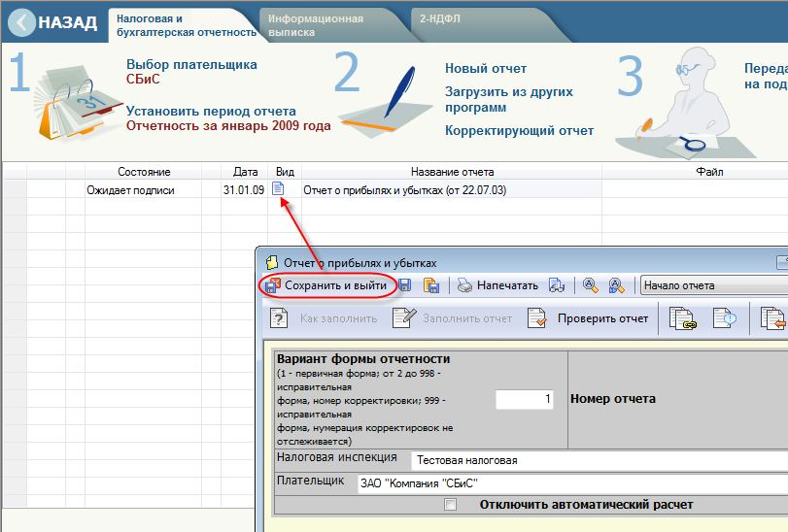Image resolution: width=788 pixels, height=532 pixels.
Task: Click the Выбор плательщика link
Action: pos(191,64)
